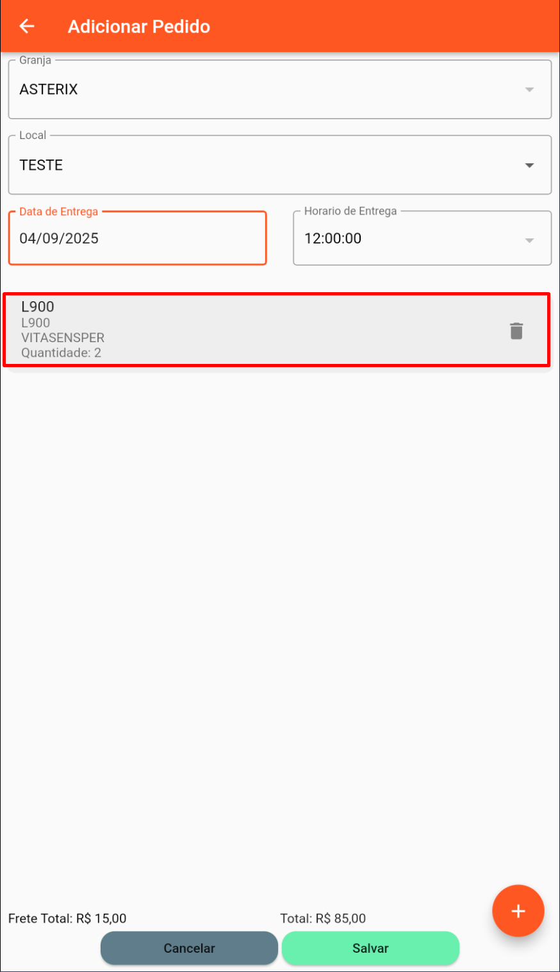Select the L900 order item title
This screenshot has height=972, width=560.
pos(38,307)
